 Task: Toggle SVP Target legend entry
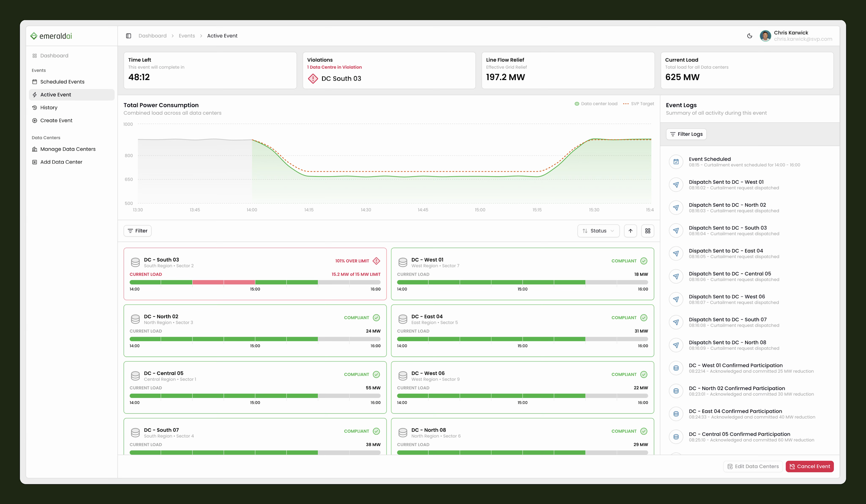pyautogui.click(x=638, y=104)
